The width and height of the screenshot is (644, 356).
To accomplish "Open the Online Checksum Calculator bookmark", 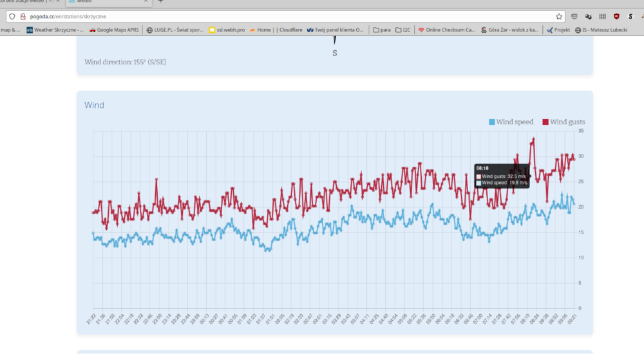I will [x=446, y=30].
